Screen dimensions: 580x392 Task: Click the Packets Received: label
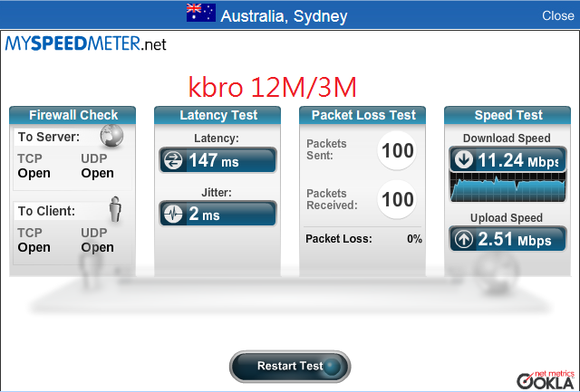point(332,199)
